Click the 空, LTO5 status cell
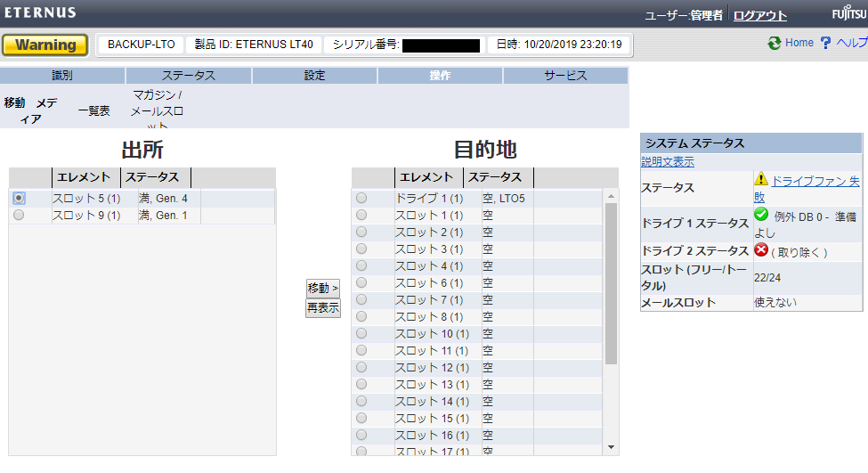 507,199
